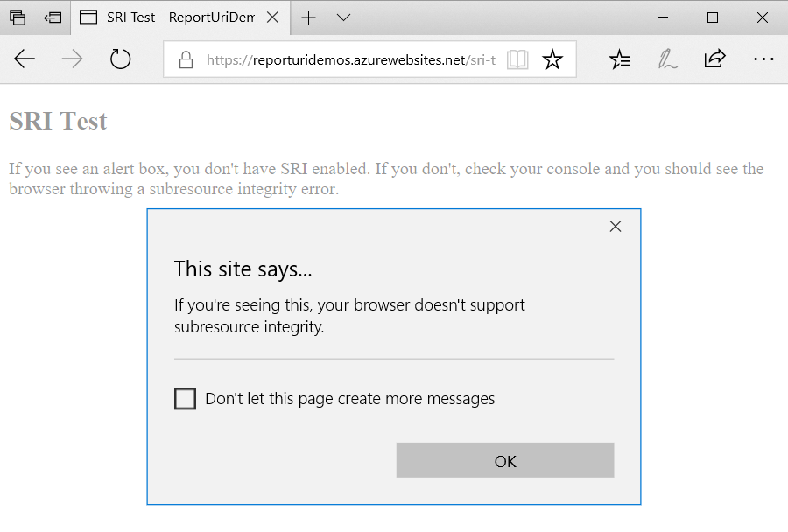Open reading view for this page
The width and height of the screenshot is (788, 532).
coord(517,59)
